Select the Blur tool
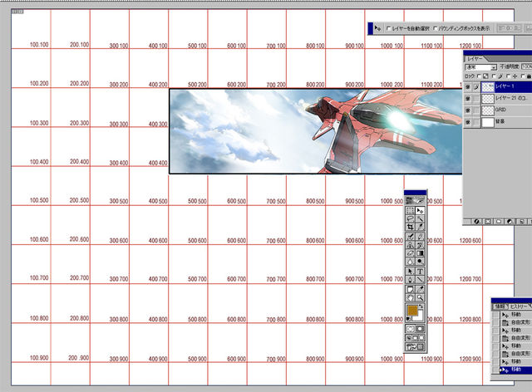 click(x=410, y=262)
